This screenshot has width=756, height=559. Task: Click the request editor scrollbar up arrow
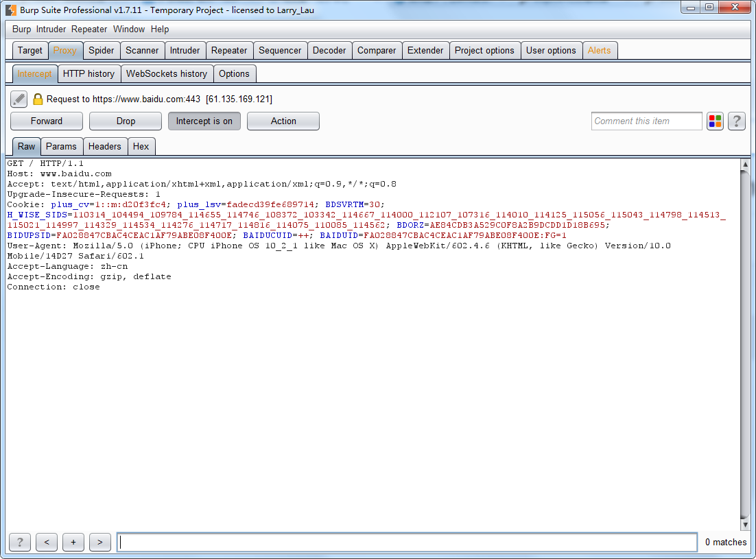click(746, 165)
